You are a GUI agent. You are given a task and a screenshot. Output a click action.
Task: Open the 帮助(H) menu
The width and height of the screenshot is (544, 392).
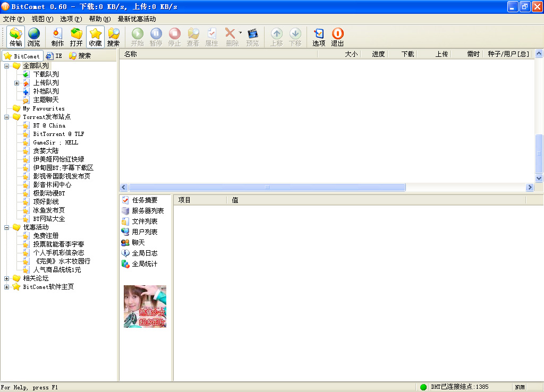coord(99,19)
